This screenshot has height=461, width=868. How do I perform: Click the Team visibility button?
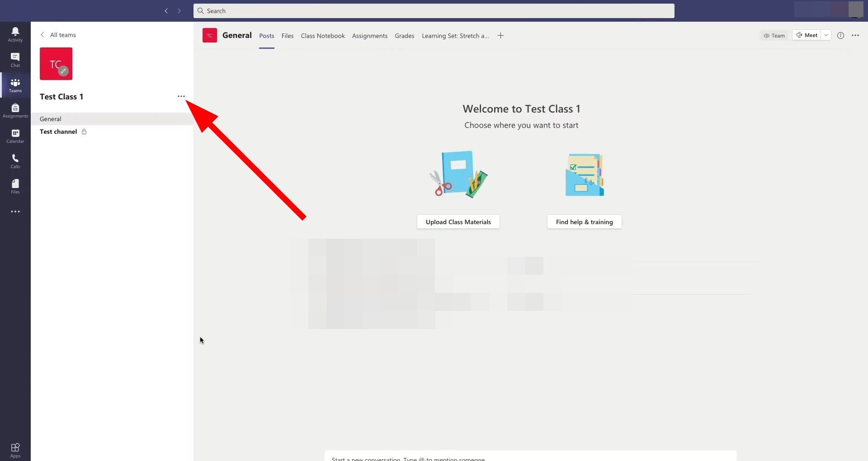point(774,36)
